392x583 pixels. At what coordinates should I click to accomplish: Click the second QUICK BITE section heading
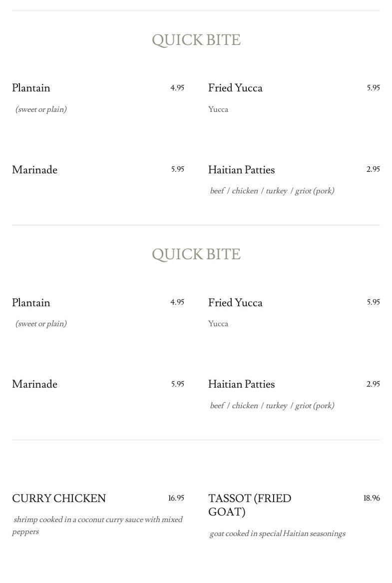(196, 255)
